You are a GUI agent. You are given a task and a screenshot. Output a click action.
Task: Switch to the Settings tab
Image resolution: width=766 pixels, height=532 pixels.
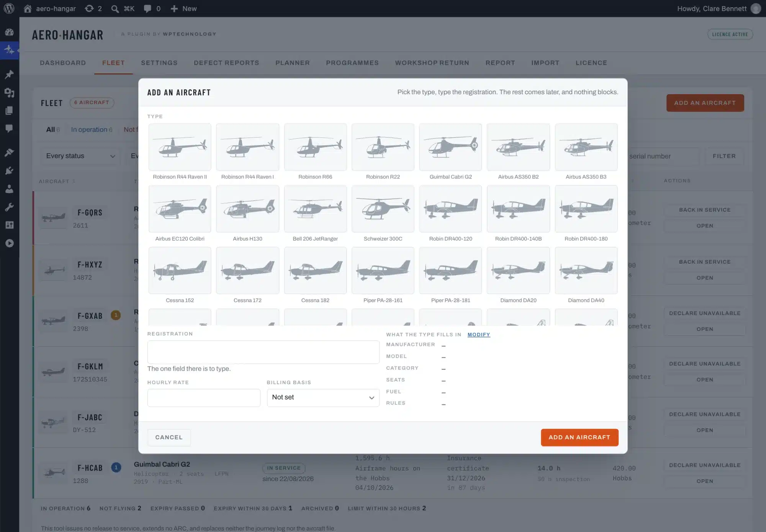point(159,63)
